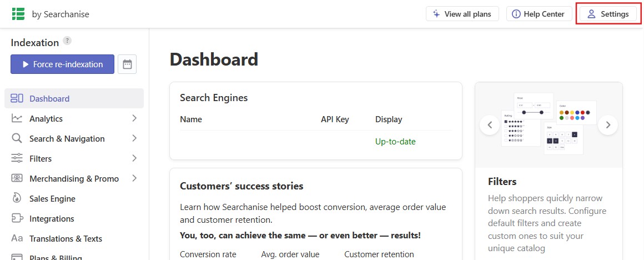
Task: Click the Analytics chart icon in the sidebar
Action: click(17, 119)
